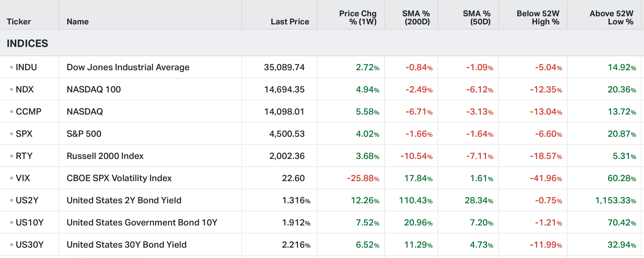Select United States 30Y Bond Yield

[127, 245]
